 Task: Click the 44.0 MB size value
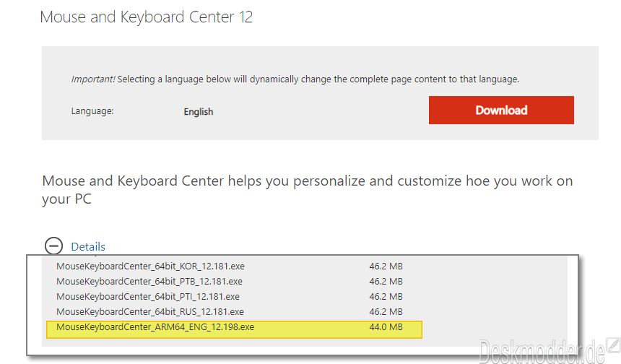(386, 326)
